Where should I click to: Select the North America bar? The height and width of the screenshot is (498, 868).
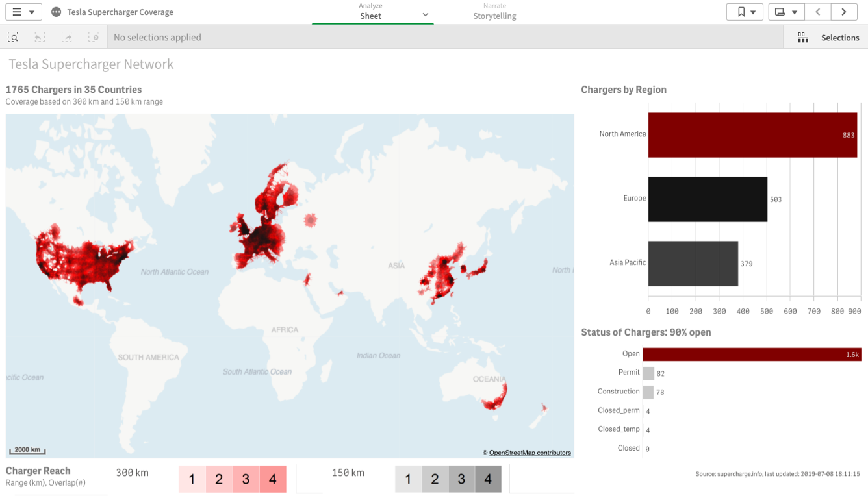coord(752,135)
